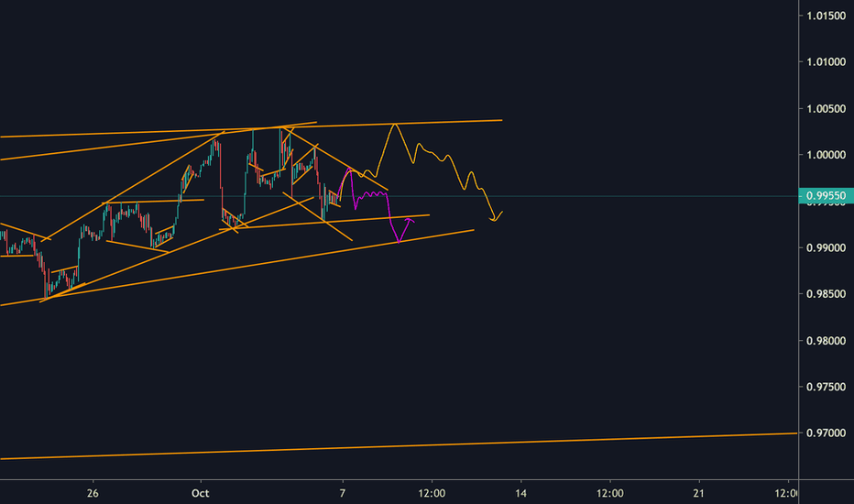Click the 0.99000 price axis label
This screenshot has height=504, width=854.
coord(826,248)
